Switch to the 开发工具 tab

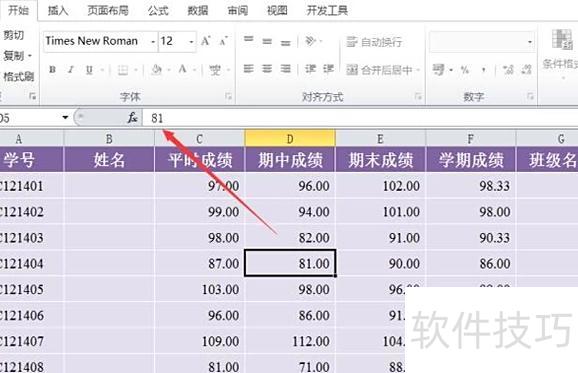click(327, 10)
